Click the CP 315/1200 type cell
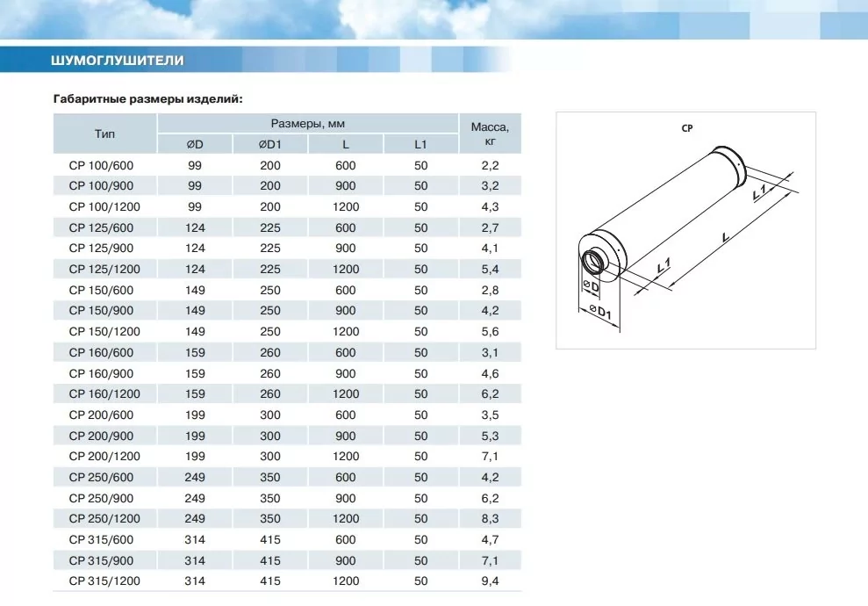The width and height of the screenshot is (868, 606). (104, 581)
